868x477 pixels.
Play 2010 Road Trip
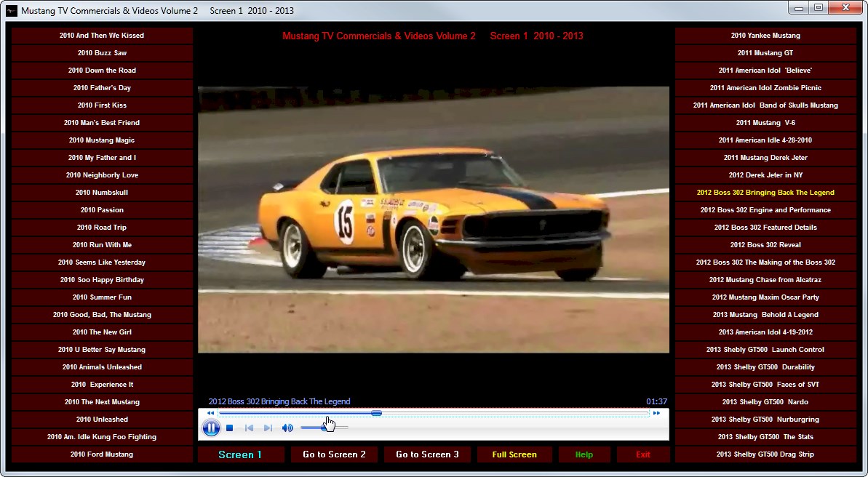coord(102,228)
